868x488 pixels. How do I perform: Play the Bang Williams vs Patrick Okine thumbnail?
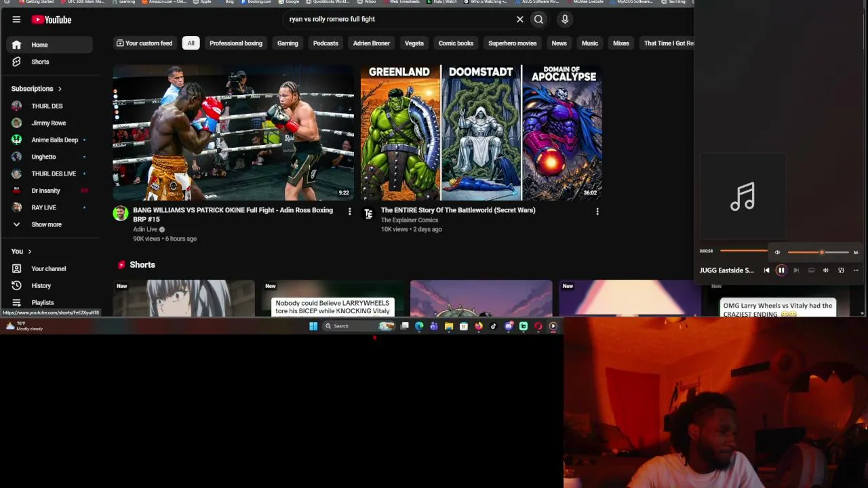pos(233,133)
